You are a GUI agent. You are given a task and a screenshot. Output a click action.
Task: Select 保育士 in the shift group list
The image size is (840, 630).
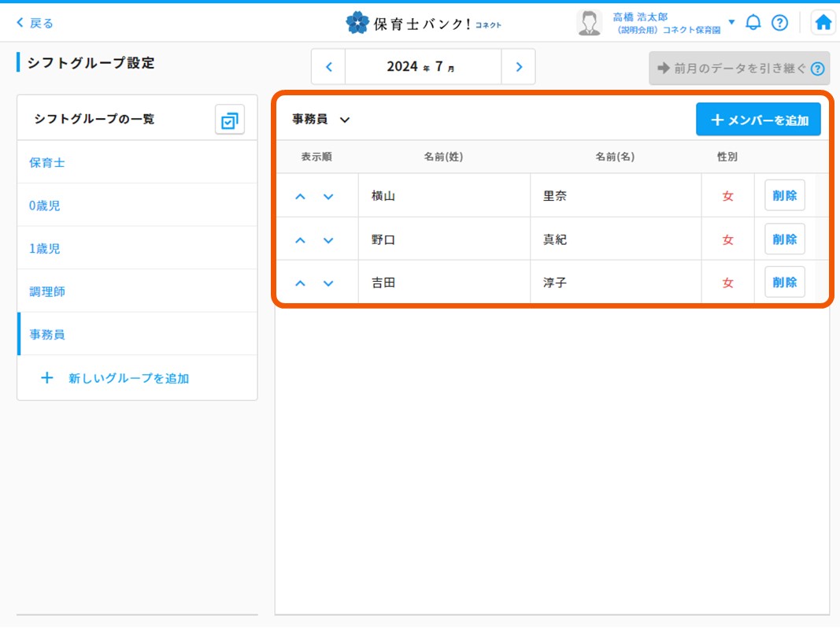pos(47,163)
